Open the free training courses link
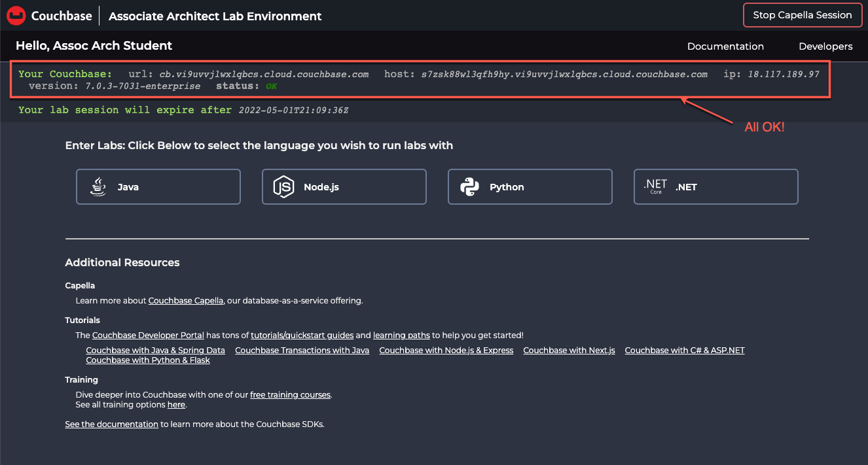Screen dimensions: 868x465 [290, 395]
